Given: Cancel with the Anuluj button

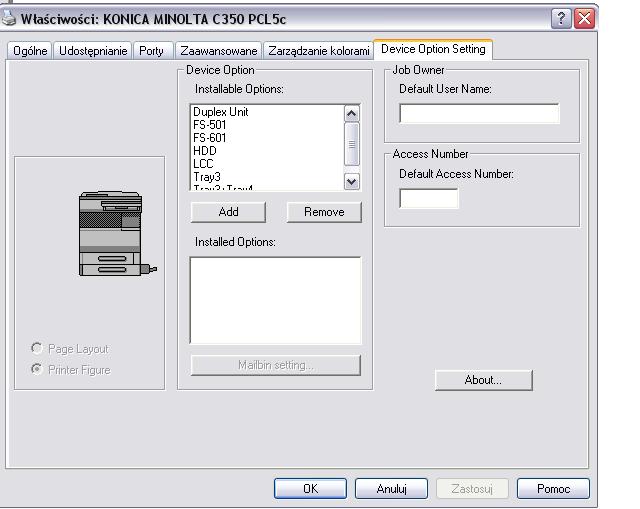Looking at the screenshot, I should point(391,489).
